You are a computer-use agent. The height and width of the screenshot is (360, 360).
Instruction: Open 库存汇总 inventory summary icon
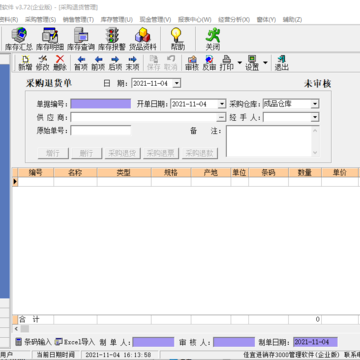point(19,39)
